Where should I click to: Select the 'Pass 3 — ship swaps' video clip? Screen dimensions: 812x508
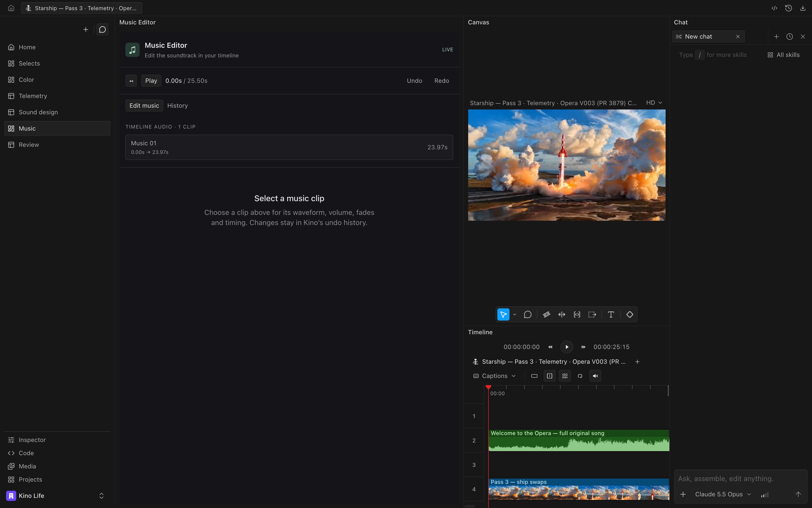(579, 489)
